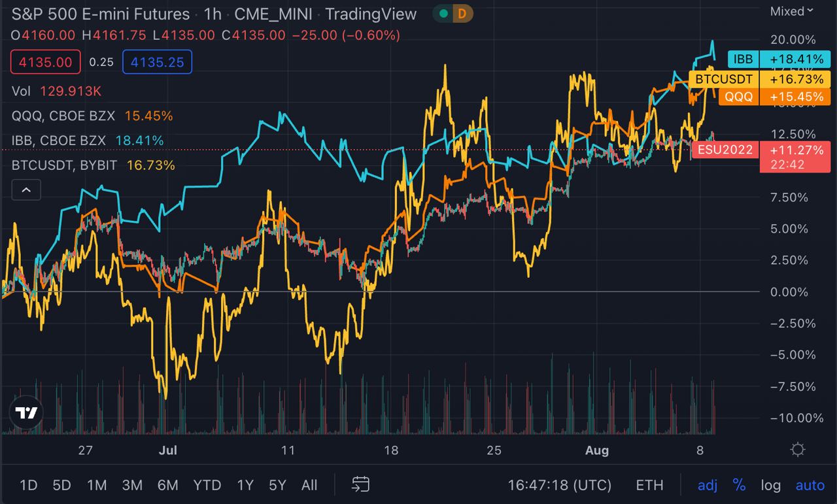Click the Aug date on time axis
The height and width of the screenshot is (504, 837).
[596, 450]
